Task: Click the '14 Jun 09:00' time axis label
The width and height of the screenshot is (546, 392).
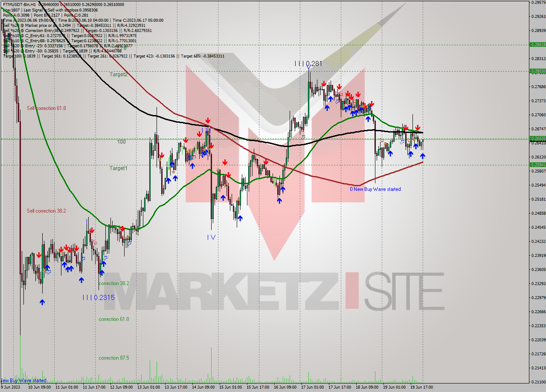Action: (x=204, y=387)
